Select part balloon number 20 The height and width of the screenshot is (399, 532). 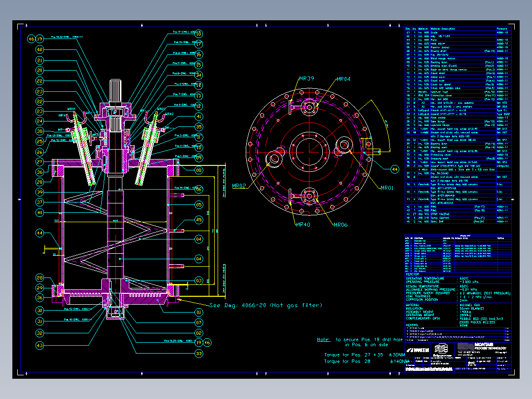(x=39, y=70)
